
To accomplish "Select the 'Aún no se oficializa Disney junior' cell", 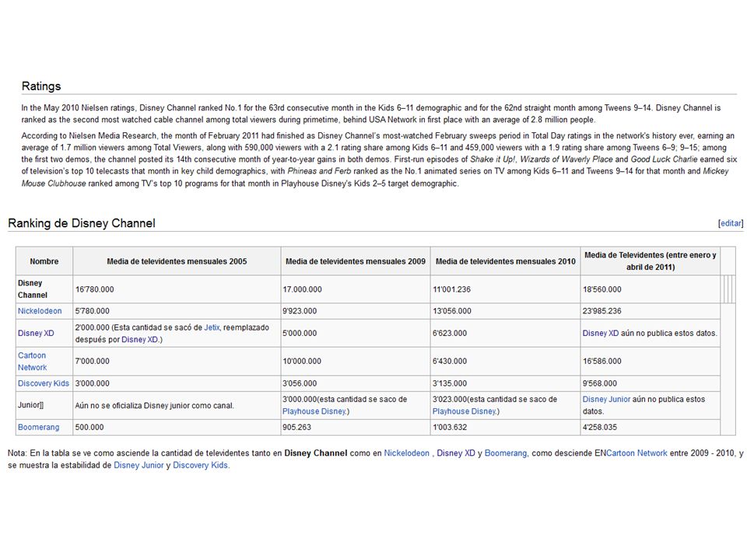I will click(177, 405).
